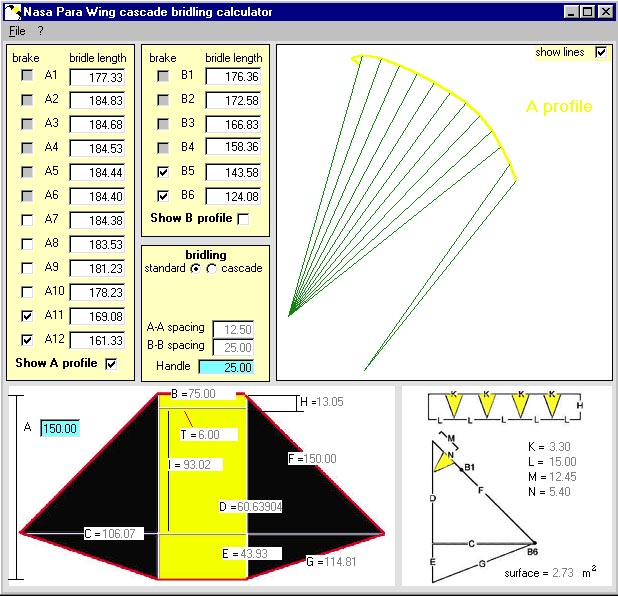Toggle the B4 brake checkbox
Image resolution: width=618 pixels, height=596 pixels.
[163, 147]
